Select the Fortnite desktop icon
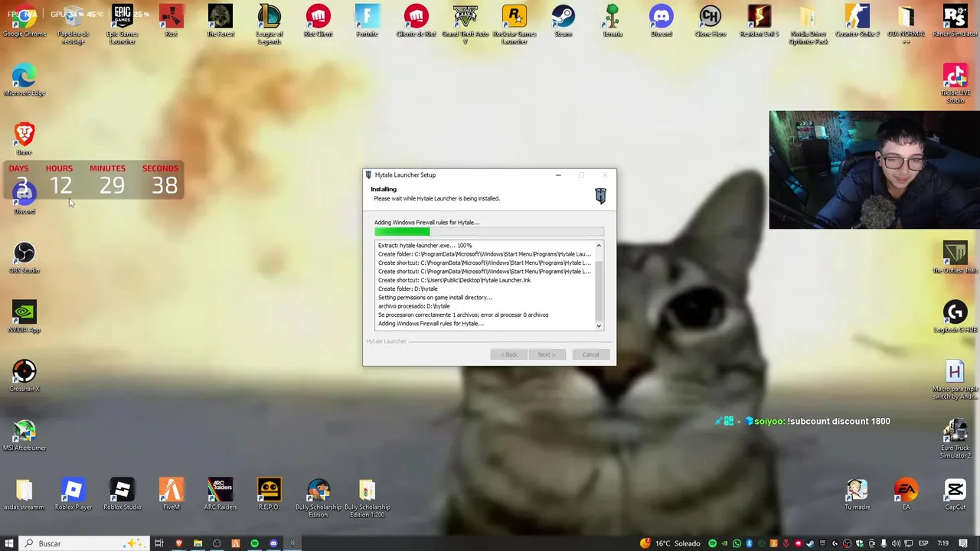This screenshot has height=551, width=980. [367, 21]
